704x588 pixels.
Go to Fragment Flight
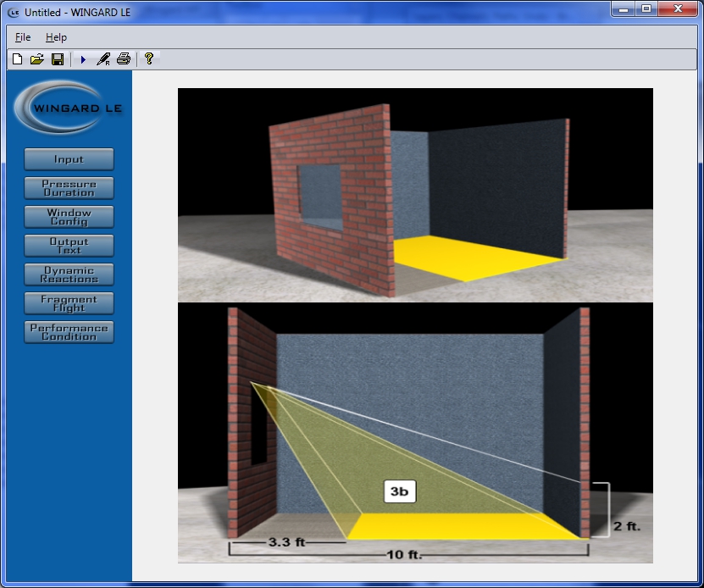(x=69, y=303)
